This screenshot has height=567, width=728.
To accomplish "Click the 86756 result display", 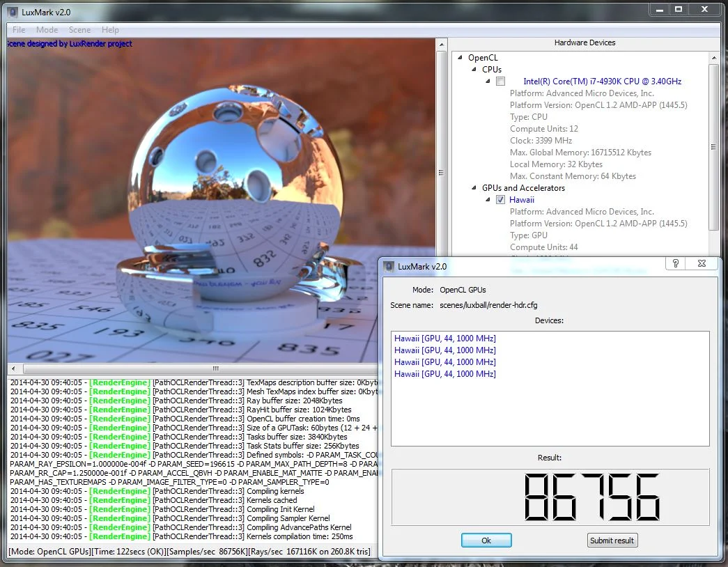I will [550, 497].
